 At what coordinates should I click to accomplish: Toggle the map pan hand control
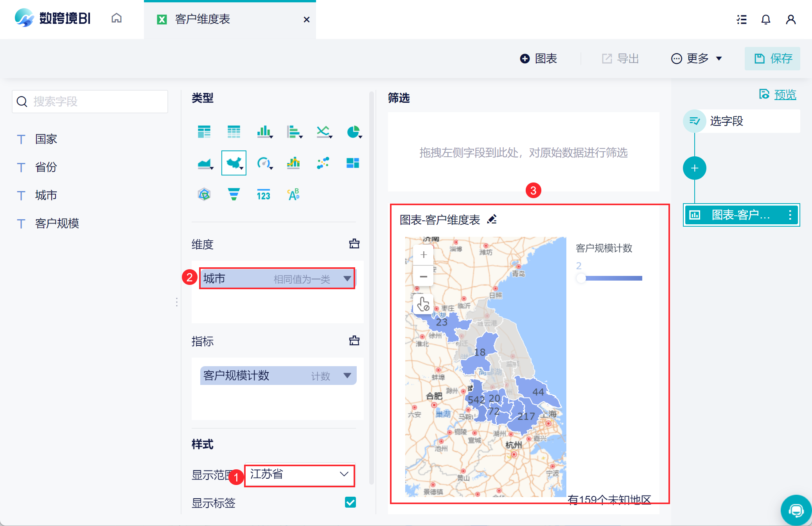[x=423, y=304]
